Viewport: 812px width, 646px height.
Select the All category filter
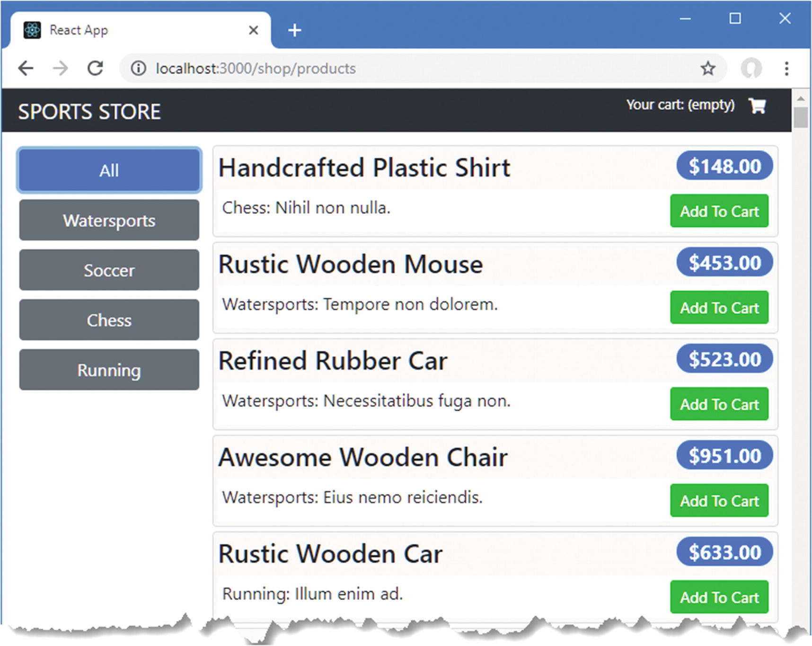click(109, 170)
